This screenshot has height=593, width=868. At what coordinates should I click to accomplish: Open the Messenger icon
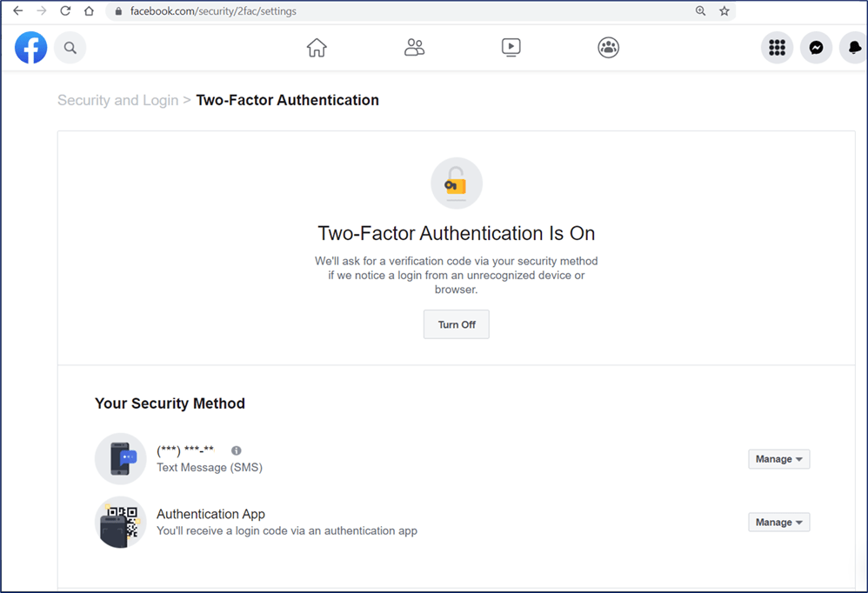816,48
